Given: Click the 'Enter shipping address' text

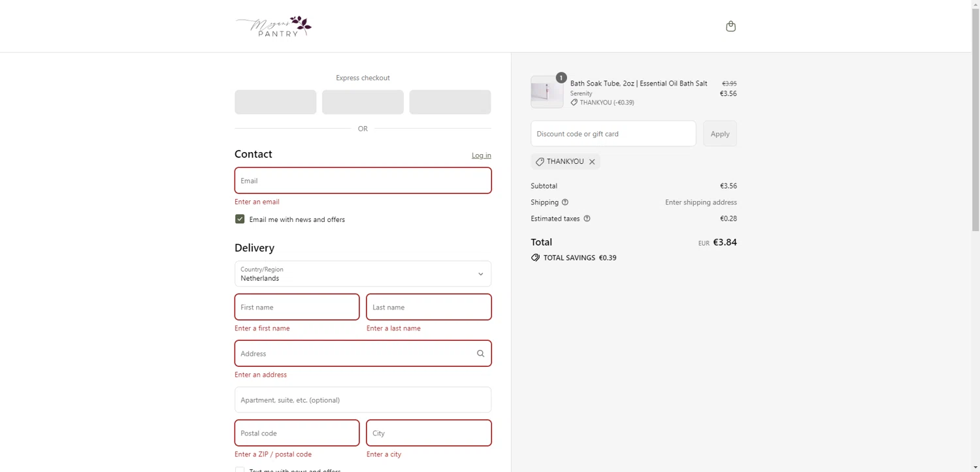Looking at the screenshot, I should pyautogui.click(x=701, y=202).
